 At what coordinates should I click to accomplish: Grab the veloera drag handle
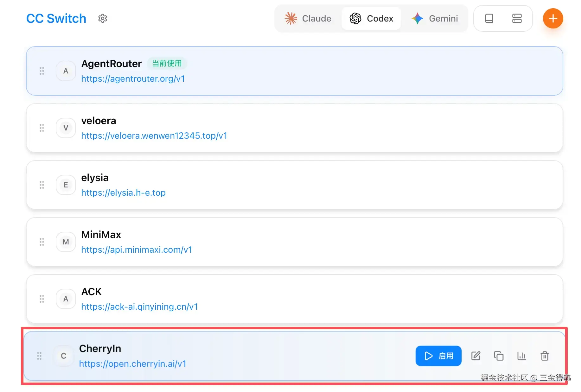click(41, 128)
